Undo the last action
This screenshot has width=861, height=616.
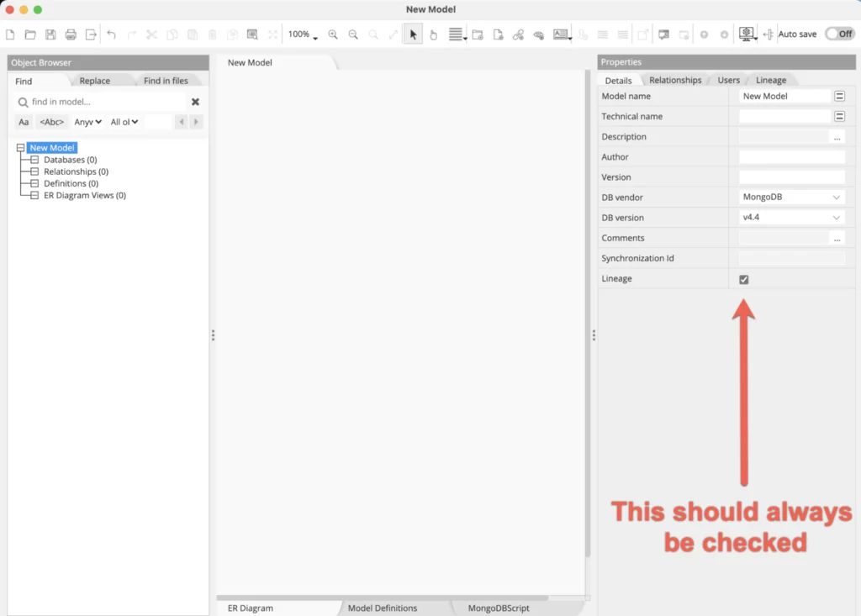(112, 34)
